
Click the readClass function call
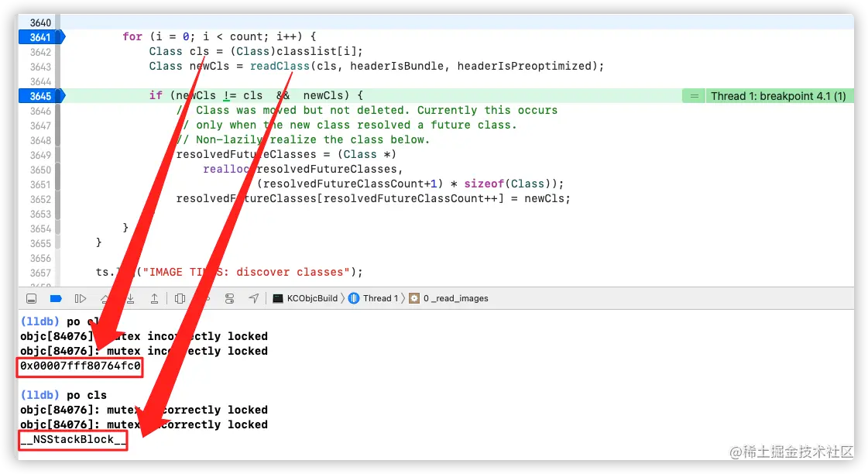click(x=280, y=66)
